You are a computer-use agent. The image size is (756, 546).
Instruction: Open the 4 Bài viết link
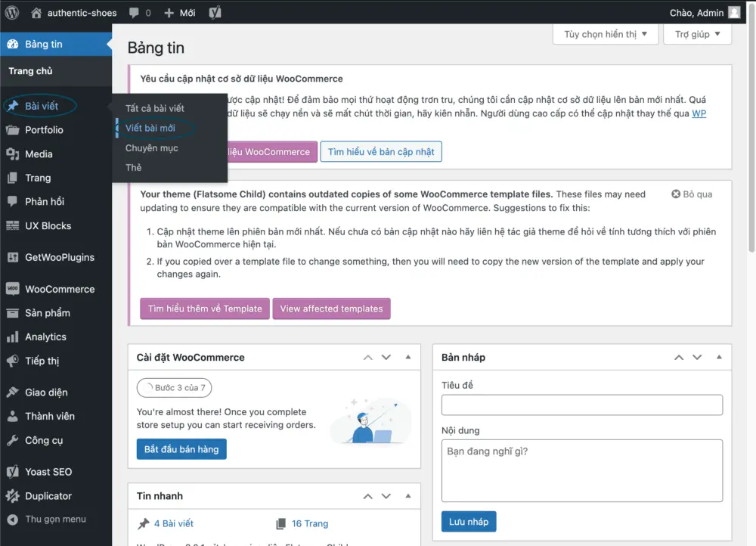click(x=174, y=523)
